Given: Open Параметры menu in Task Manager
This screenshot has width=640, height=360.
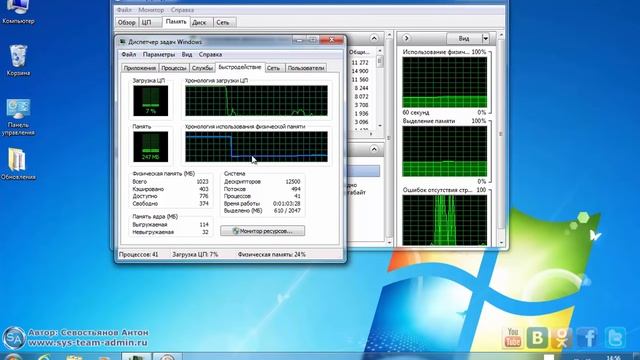Looking at the screenshot, I should click(159, 54).
